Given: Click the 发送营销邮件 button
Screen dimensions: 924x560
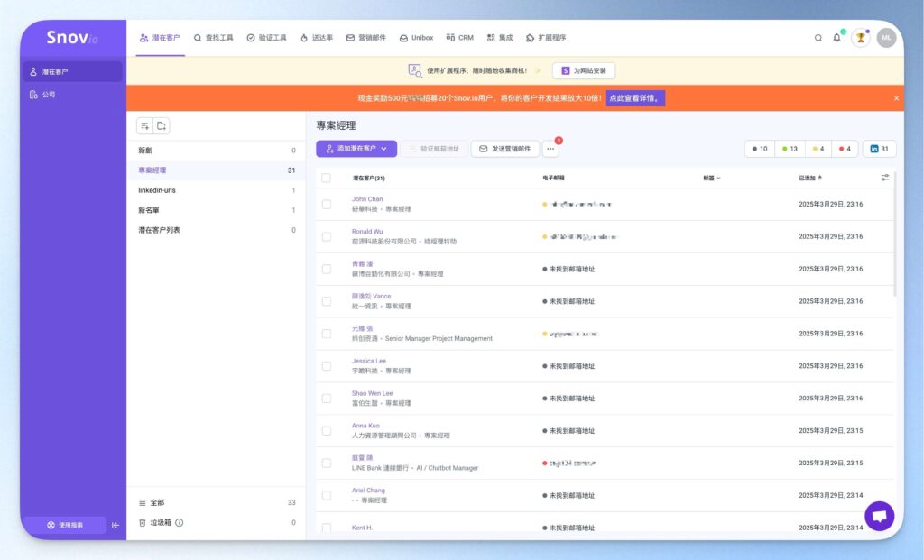Looking at the screenshot, I should click(x=505, y=149).
